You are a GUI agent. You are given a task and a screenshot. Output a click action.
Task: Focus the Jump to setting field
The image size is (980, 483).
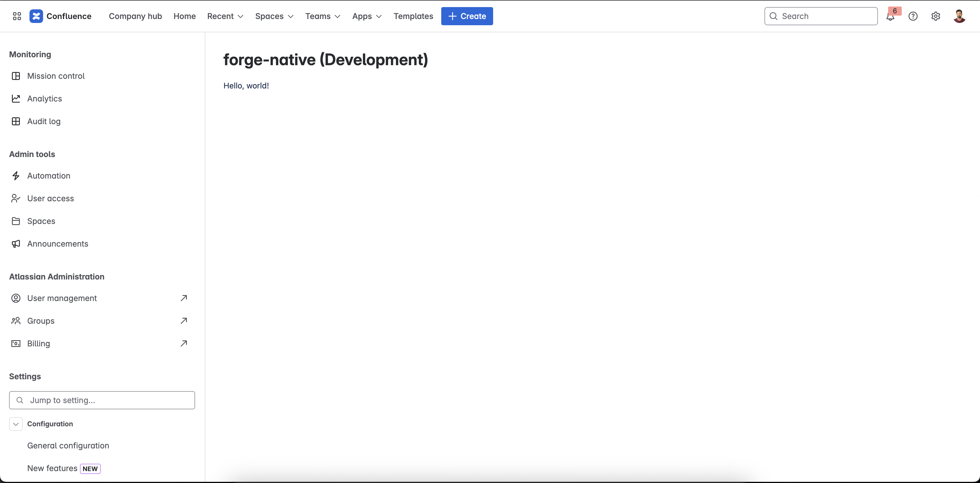(x=102, y=400)
